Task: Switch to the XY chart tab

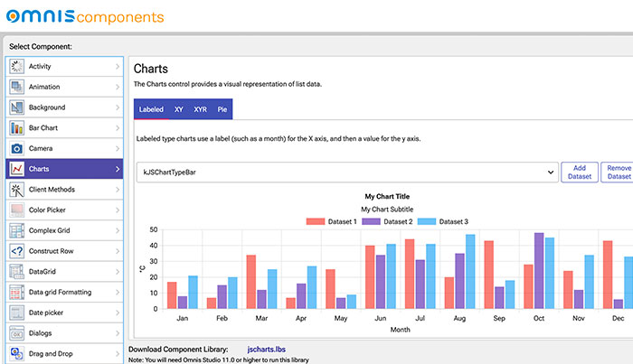Action: (179, 109)
